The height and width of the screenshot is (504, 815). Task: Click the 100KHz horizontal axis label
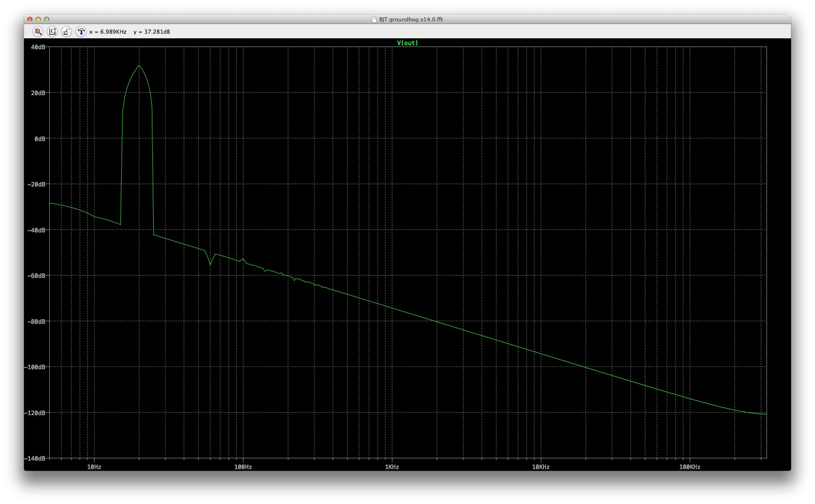click(x=690, y=467)
